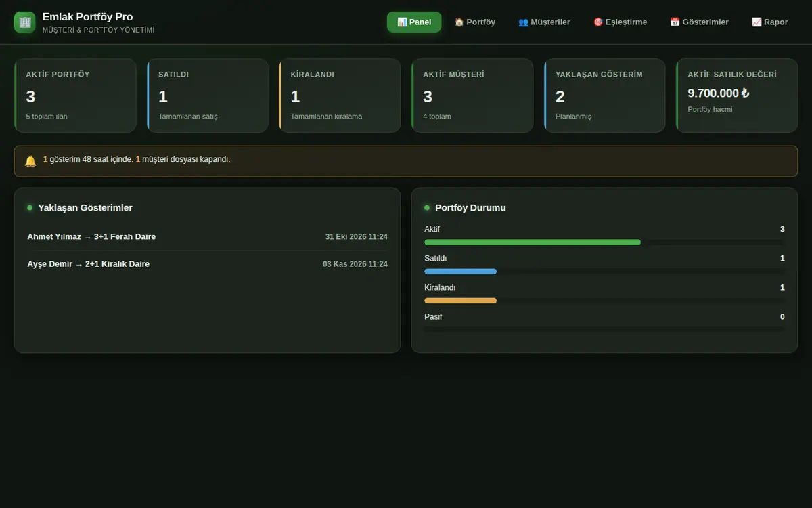Viewport: 812px width, 508px height.
Task: Open the Eşleştirme tab
Action: 620,22
